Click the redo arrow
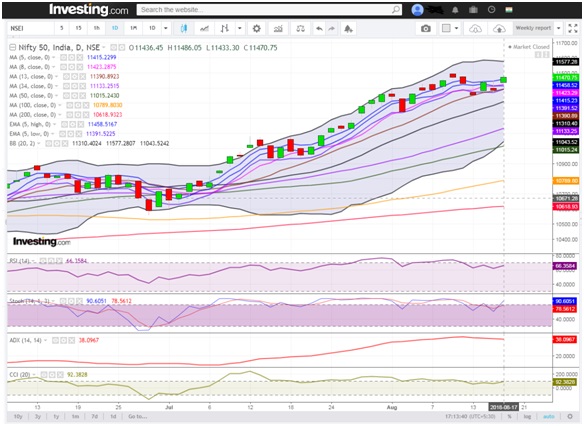Image resolution: width=584 pixels, height=426 pixels. [x=331, y=28]
